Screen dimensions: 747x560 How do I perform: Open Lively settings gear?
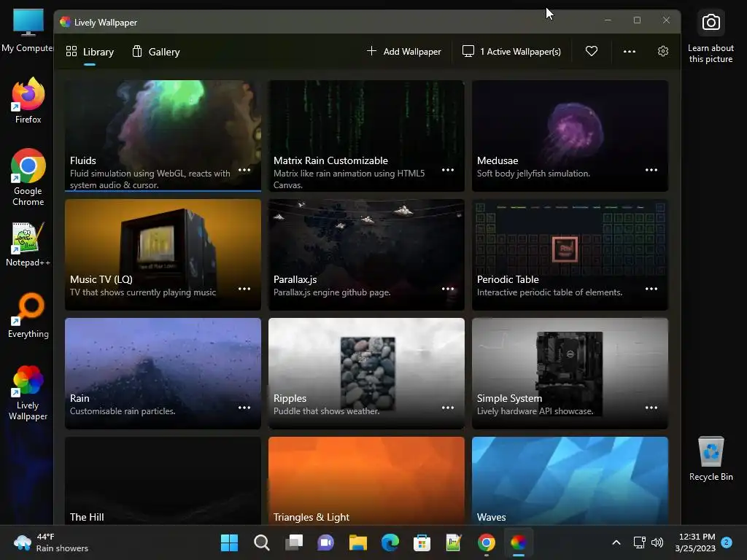[x=662, y=52]
